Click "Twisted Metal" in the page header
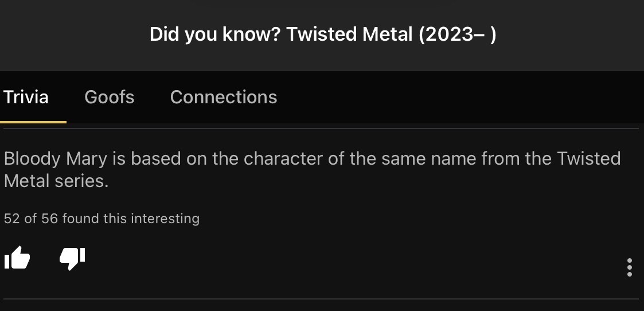 349,34
